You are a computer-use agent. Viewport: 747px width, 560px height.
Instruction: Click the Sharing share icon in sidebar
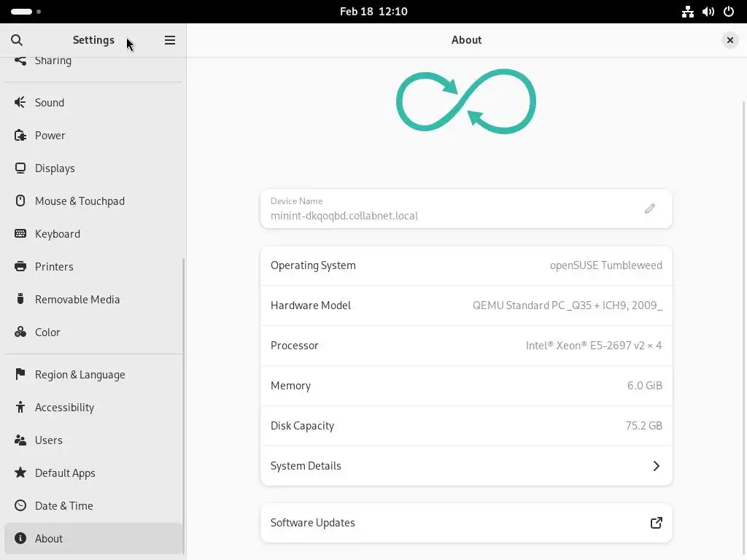click(x=20, y=61)
